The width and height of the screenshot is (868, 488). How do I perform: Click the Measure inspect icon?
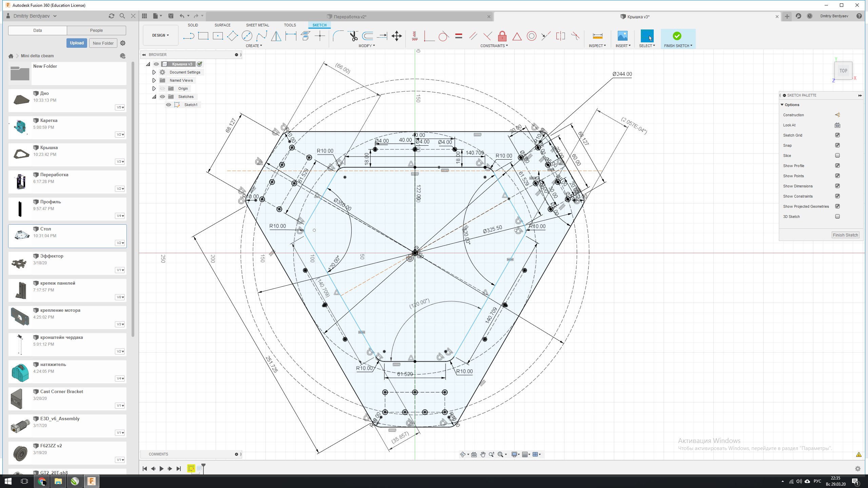click(x=597, y=36)
